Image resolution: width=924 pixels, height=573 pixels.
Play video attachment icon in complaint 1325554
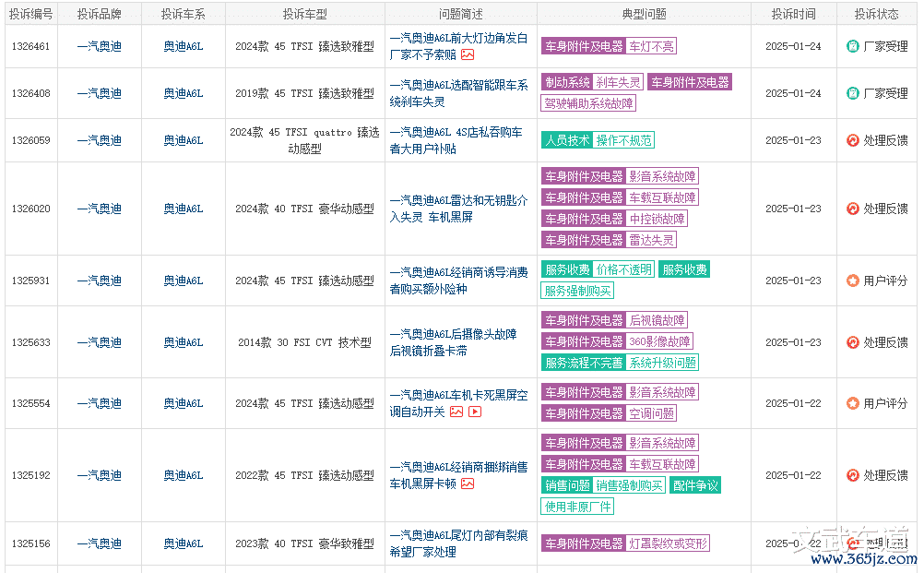tap(475, 412)
